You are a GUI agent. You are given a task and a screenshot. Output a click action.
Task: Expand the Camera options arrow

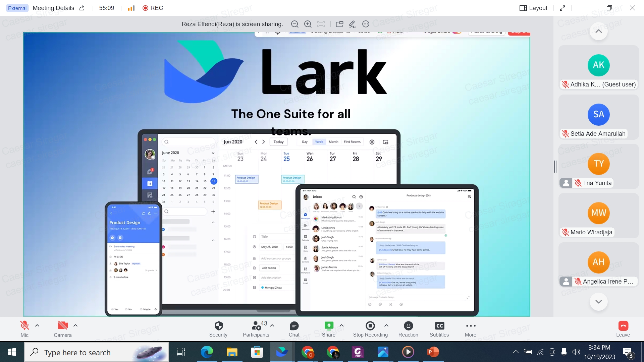click(x=75, y=325)
